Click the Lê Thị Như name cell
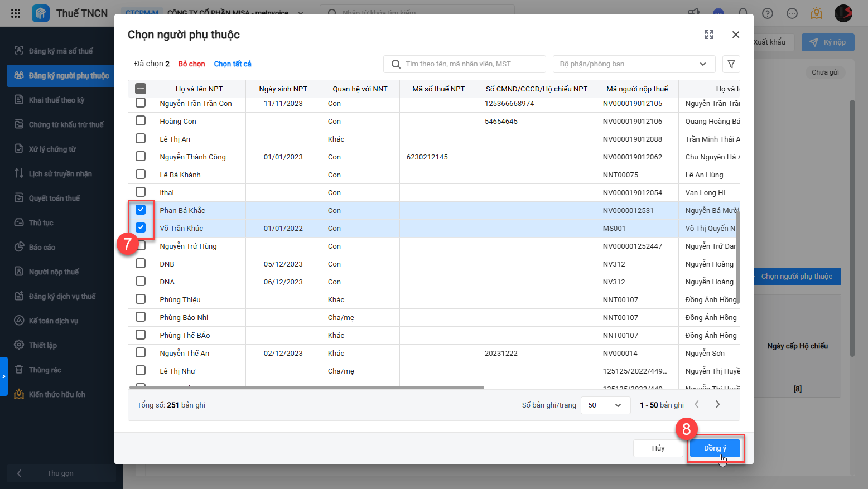This screenshot has height=489, width=868. click(x=200, y=371)
